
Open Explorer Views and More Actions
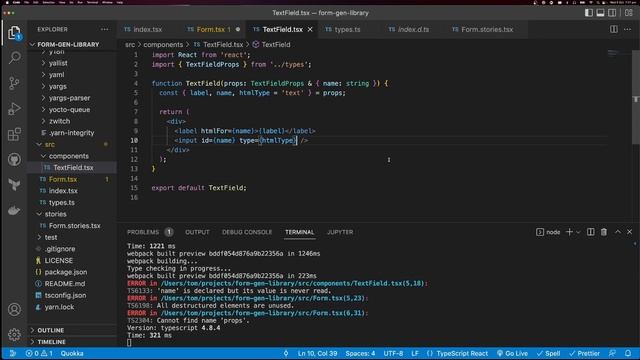coord(104,29)
